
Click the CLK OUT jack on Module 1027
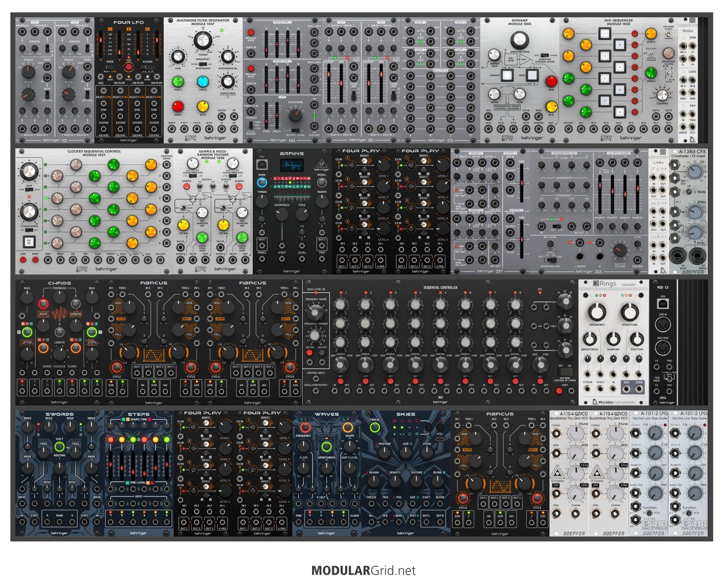tap(160, 260)
